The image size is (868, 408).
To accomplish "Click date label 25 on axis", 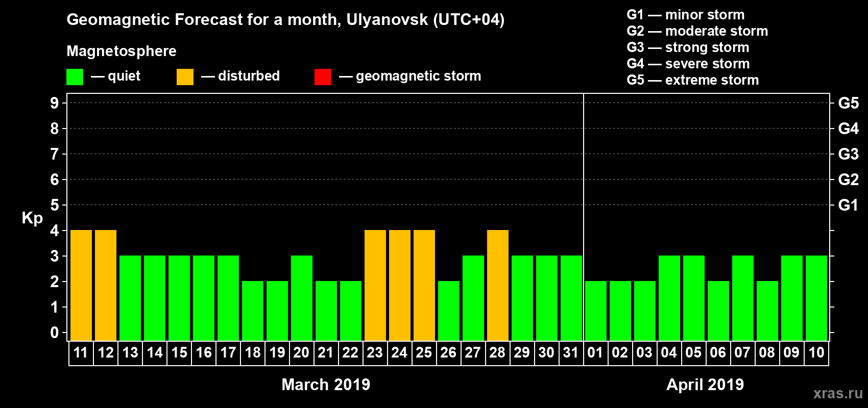I will pyautogui.click(x=424, y=352).
